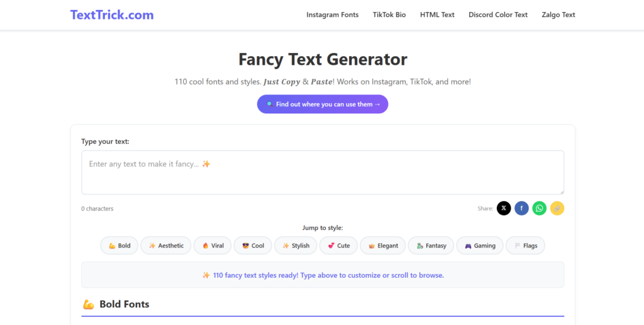Click the Jump to style label
The image size is (644, 325).
tap(323, 228)
